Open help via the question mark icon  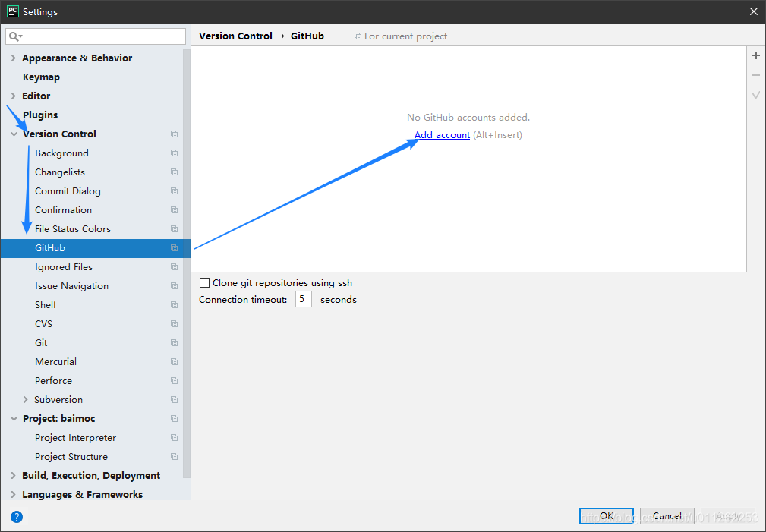tap(17, 516)
